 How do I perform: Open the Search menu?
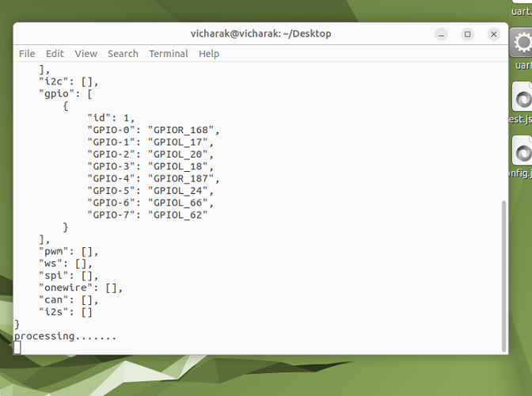[123, 54]
